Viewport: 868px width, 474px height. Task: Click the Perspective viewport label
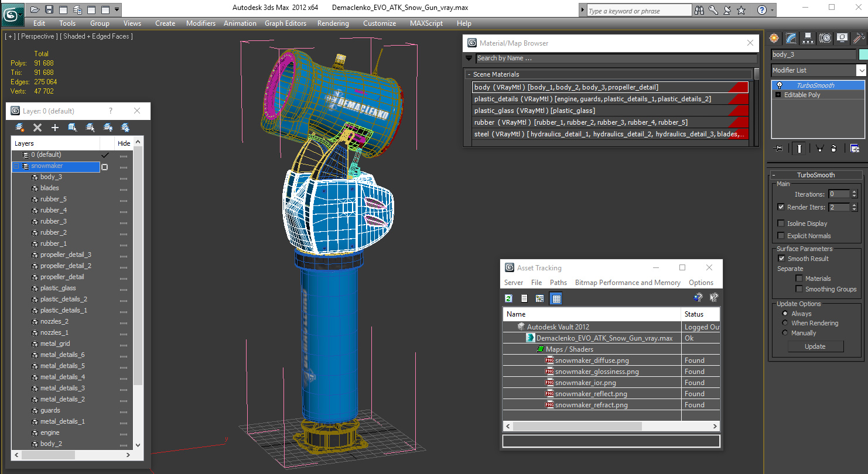pos(38,36)
